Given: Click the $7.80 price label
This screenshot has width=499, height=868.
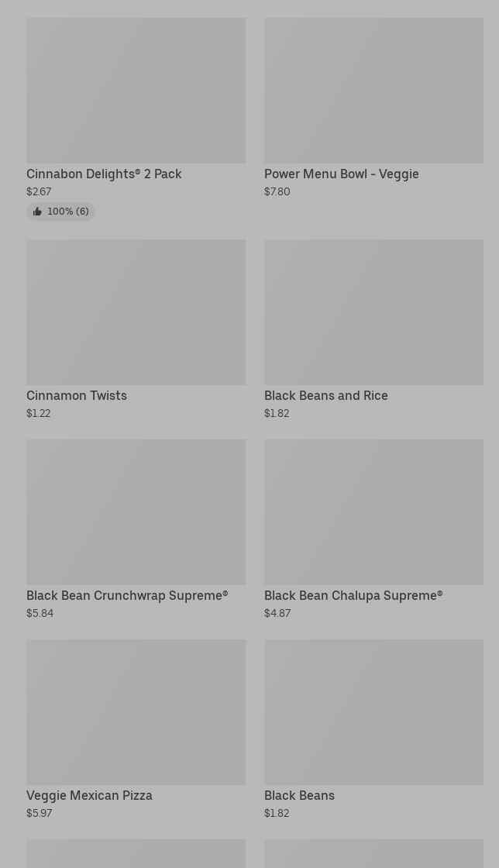Looking at the screenshot, I should tap(277, 192).
